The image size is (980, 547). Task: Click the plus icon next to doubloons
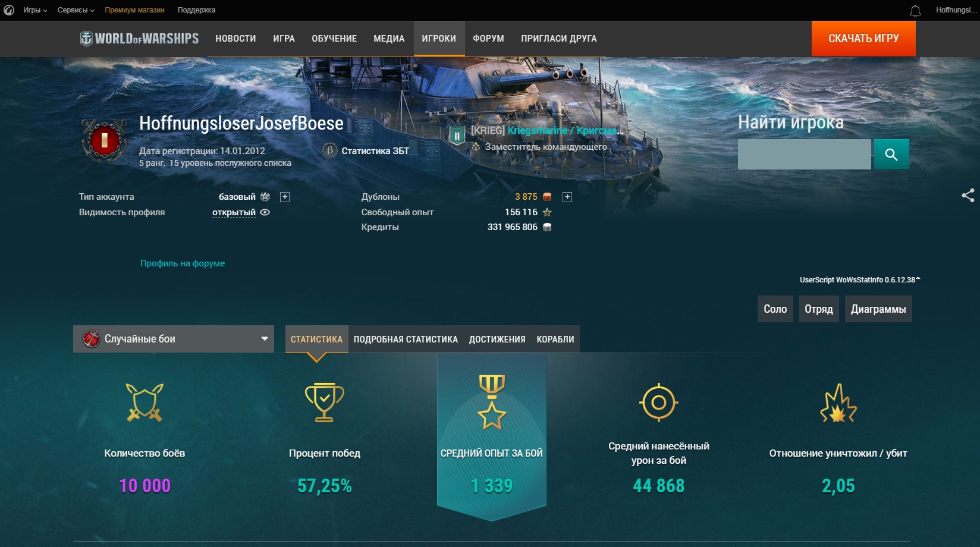pyautogui.click(x=567, y=197)
